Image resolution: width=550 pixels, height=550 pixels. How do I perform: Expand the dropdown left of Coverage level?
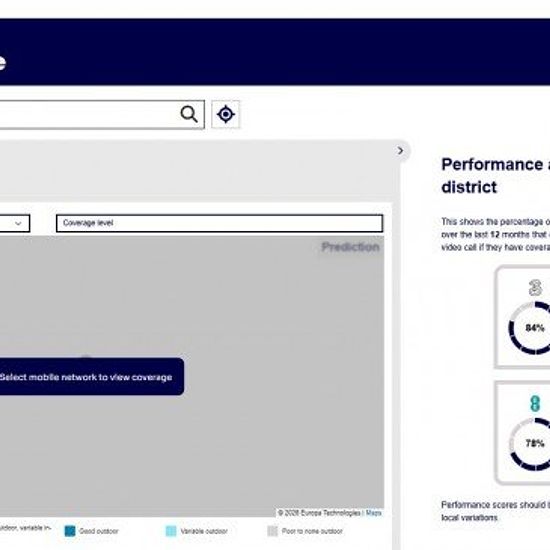(15, 223)
